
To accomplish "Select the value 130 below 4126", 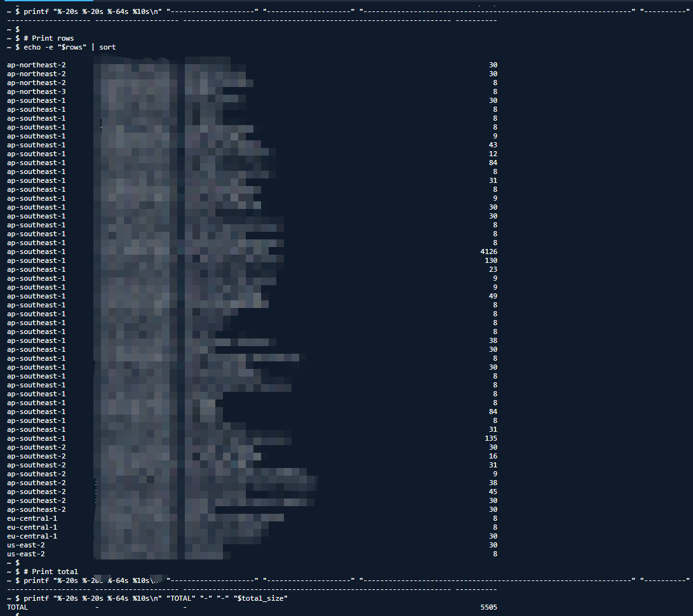I will point(492,260).
